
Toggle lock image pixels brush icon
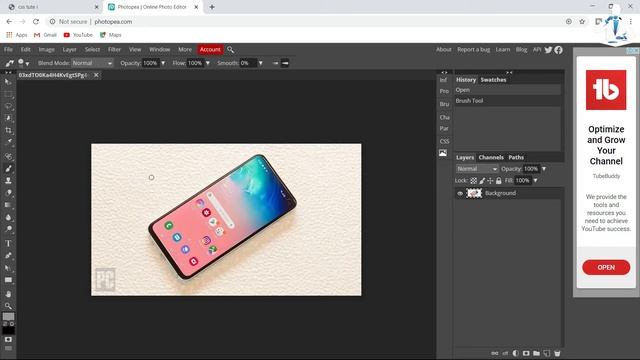coord(482,180)
